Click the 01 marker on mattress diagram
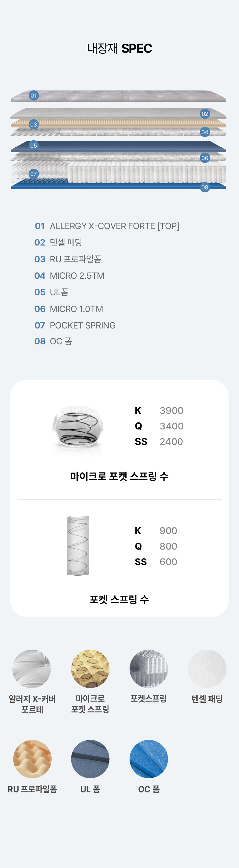 (33, 96)
